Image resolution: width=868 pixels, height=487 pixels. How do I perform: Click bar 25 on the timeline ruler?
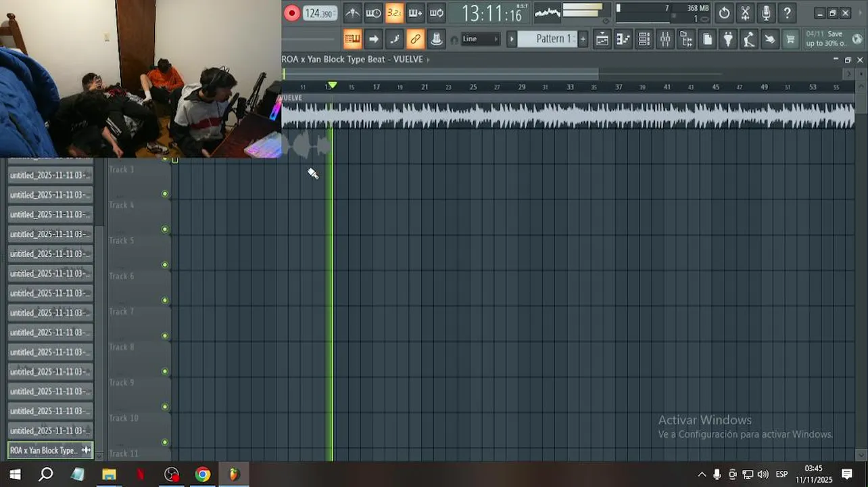473,87
